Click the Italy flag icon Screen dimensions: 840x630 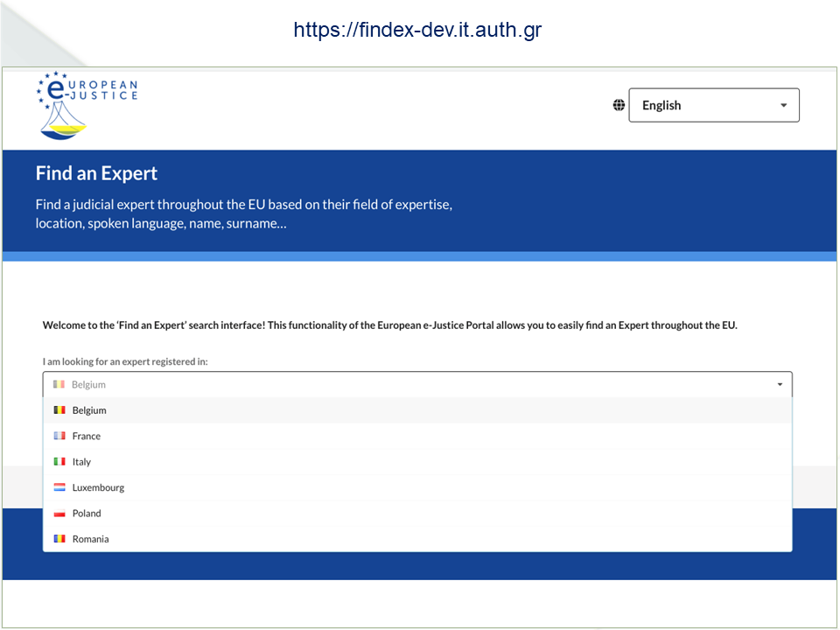[x=59, y=462]
